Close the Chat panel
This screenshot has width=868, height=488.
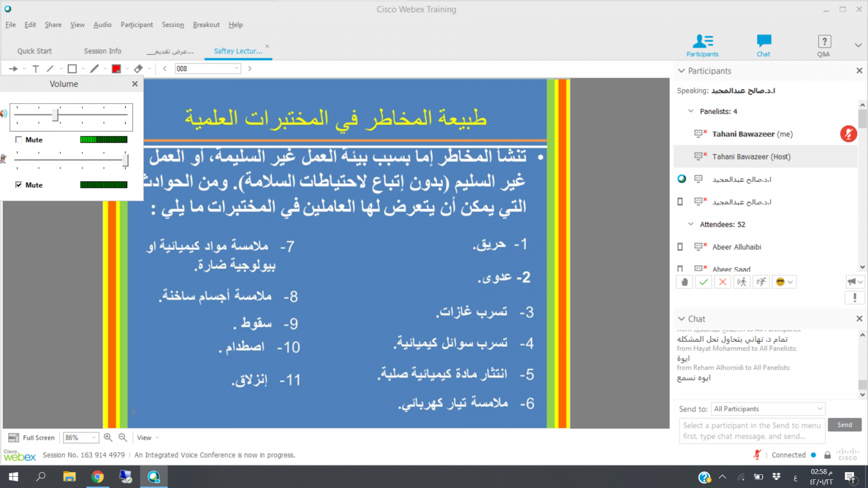click(859, 319)
